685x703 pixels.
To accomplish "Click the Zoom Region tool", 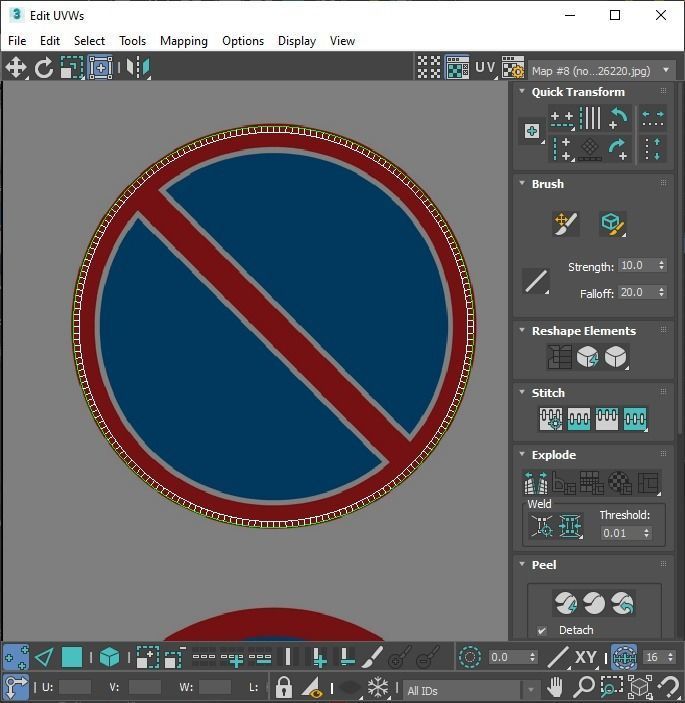I will click(612, 686).
